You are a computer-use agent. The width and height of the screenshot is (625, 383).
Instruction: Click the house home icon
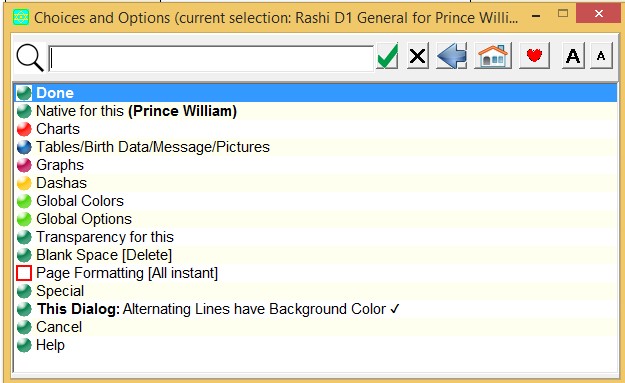coord(493,56)
